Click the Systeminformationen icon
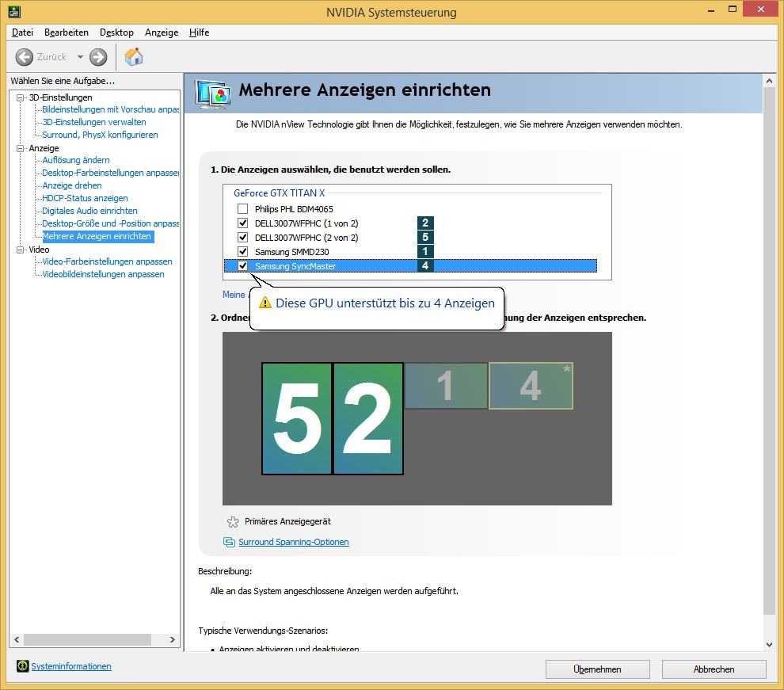 22,666
